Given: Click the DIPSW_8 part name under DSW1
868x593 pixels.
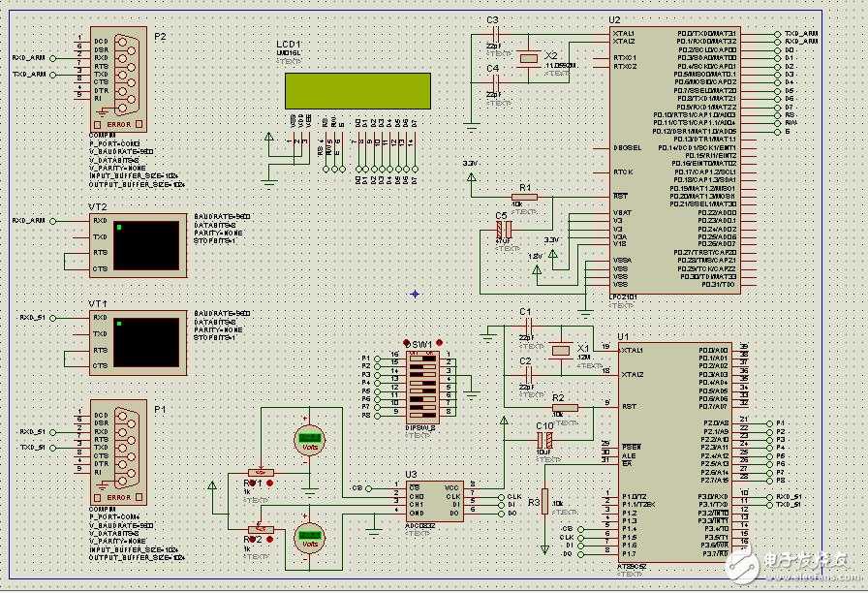Looking at the screenshot, I should click(x=420, y=428).
